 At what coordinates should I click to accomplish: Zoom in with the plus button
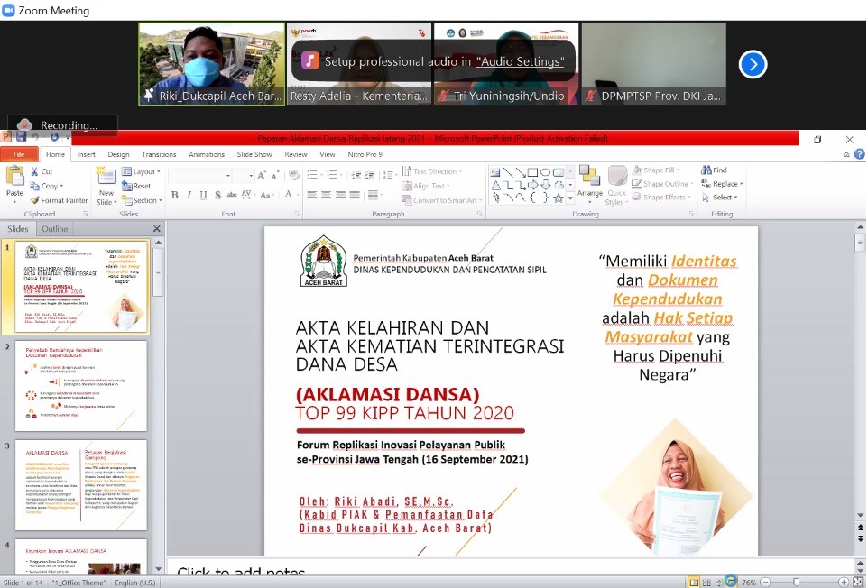point(843,583)
